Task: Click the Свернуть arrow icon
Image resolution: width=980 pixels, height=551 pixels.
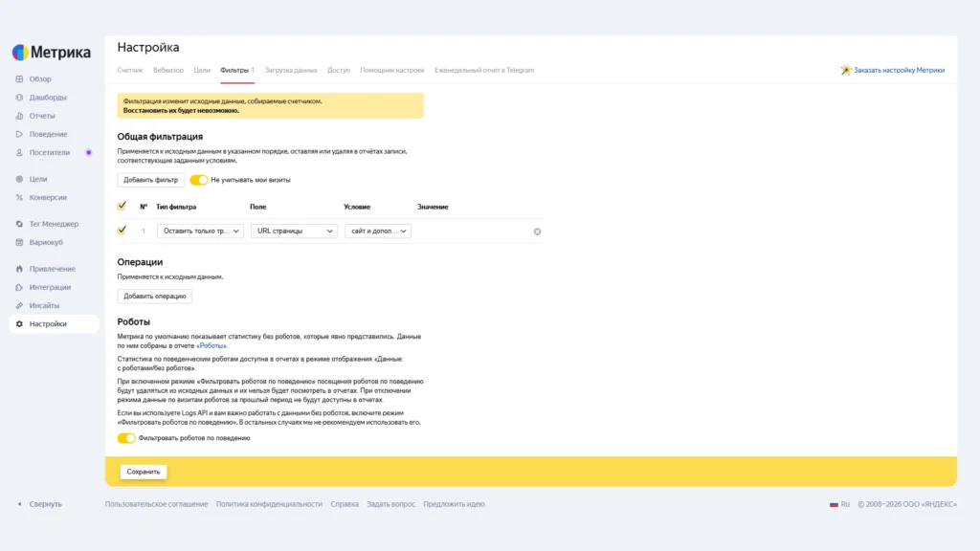Action: 19,504
